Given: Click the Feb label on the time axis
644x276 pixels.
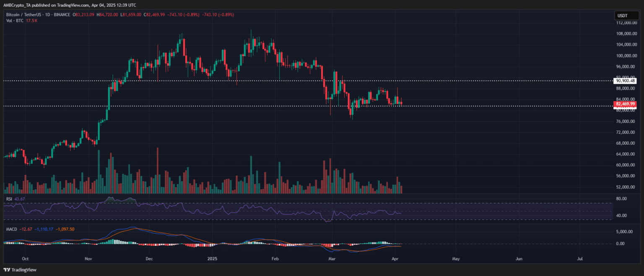Looking at the screenshot, I should 275,259.
